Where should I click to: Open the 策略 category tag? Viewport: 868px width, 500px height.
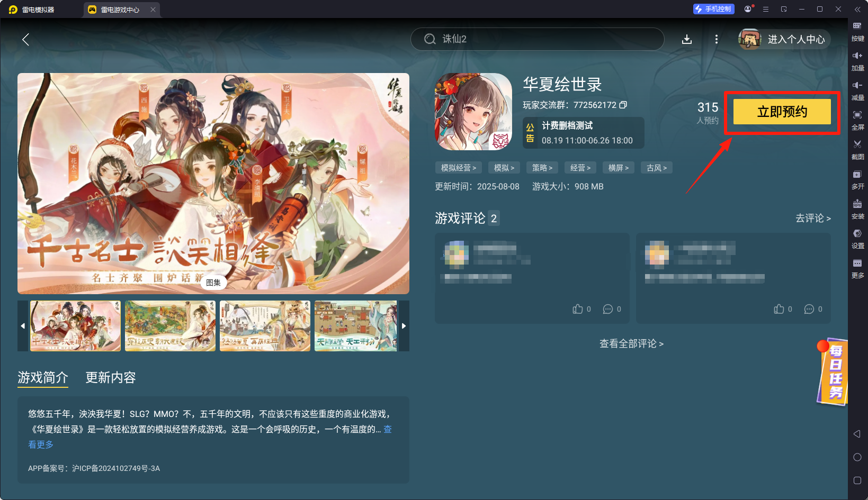pos(542,168)
